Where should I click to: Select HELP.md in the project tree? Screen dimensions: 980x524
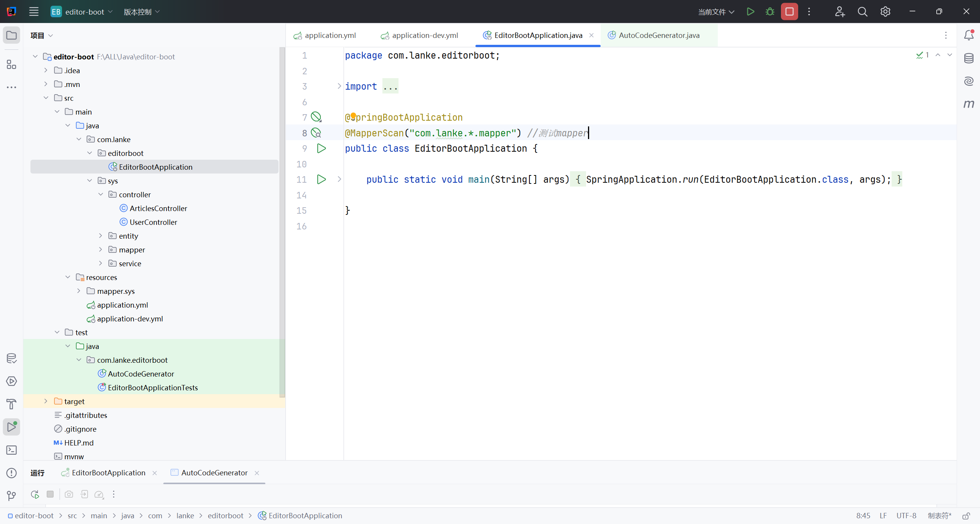pyautogui.click(x=78, y=442)
